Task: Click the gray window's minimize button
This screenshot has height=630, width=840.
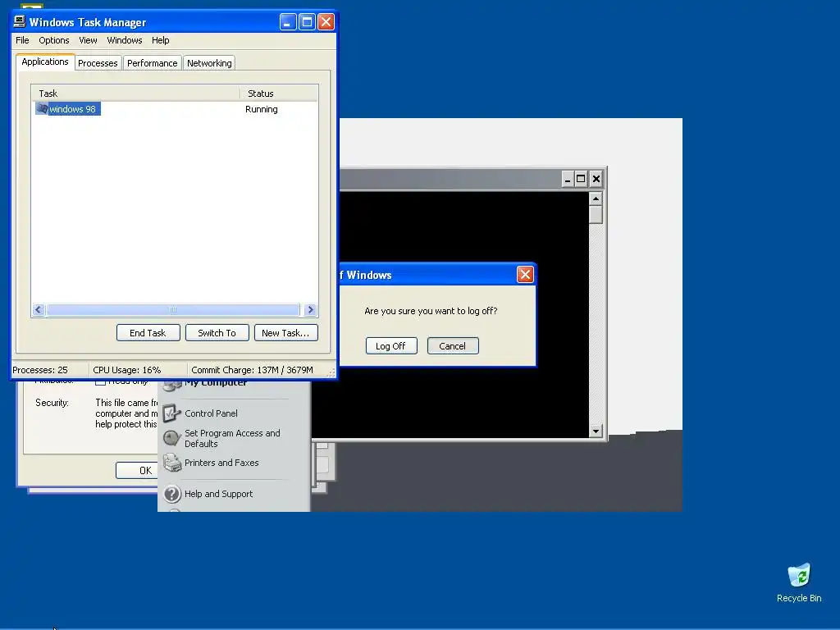Action: (x=568, y=179)
